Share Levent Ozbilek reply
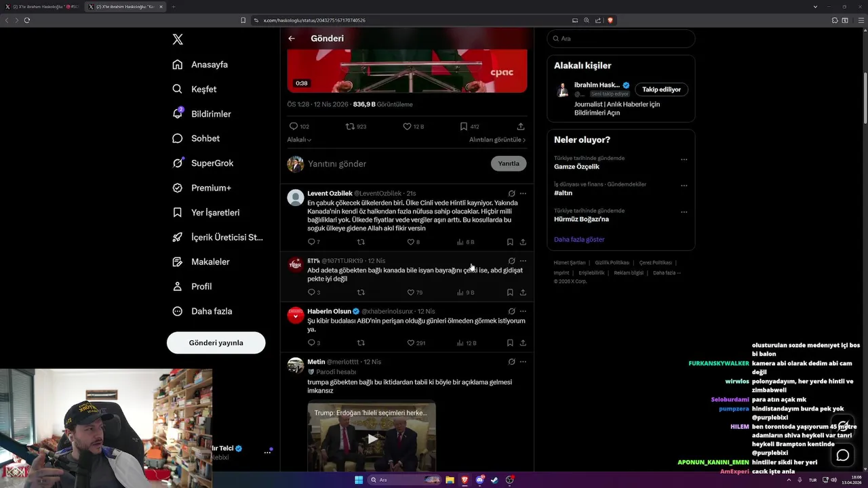Image resolution: width=868 pixels, height=488 pixels. [523, 242]
